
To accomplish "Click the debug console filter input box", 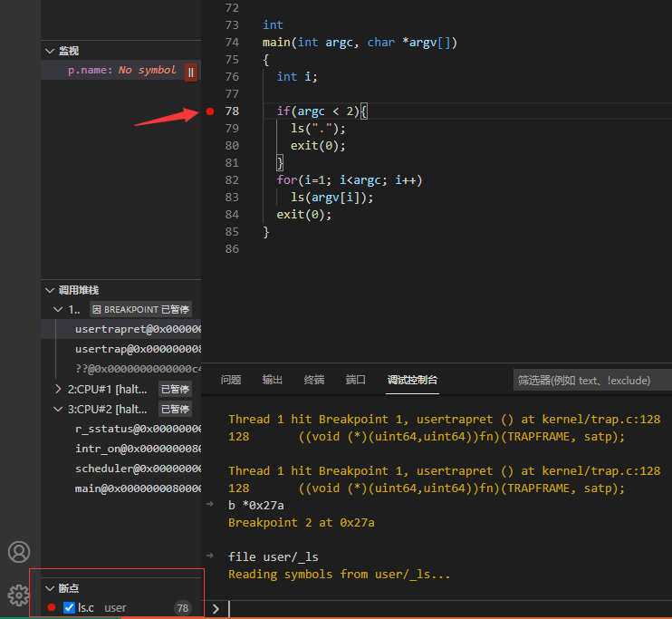I will click(590, 381).
